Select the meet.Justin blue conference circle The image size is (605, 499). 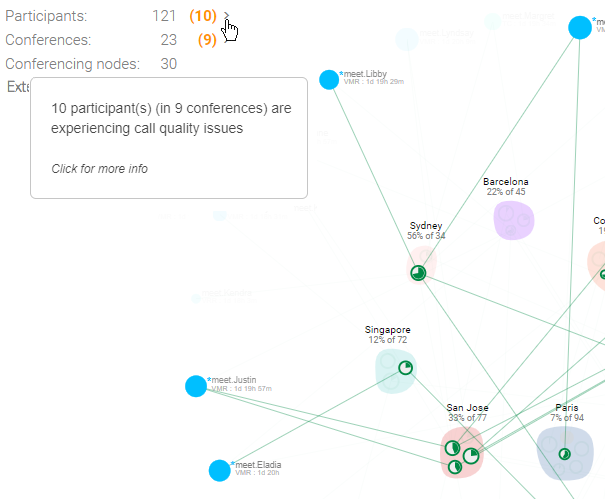pos(196,386)
